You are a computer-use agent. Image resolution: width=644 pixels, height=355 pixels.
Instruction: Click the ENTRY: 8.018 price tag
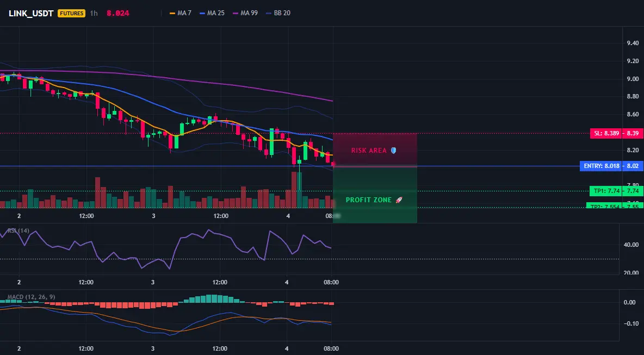pyautogui.click(x=600, y=166)
